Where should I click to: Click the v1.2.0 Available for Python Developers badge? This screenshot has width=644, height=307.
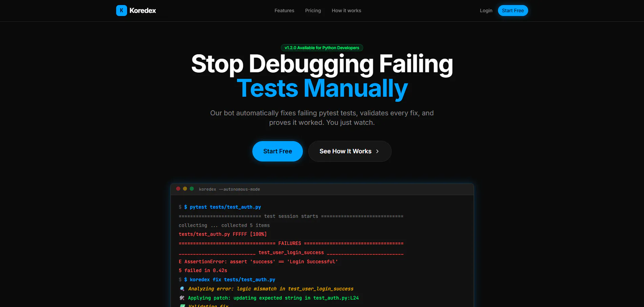322,48
